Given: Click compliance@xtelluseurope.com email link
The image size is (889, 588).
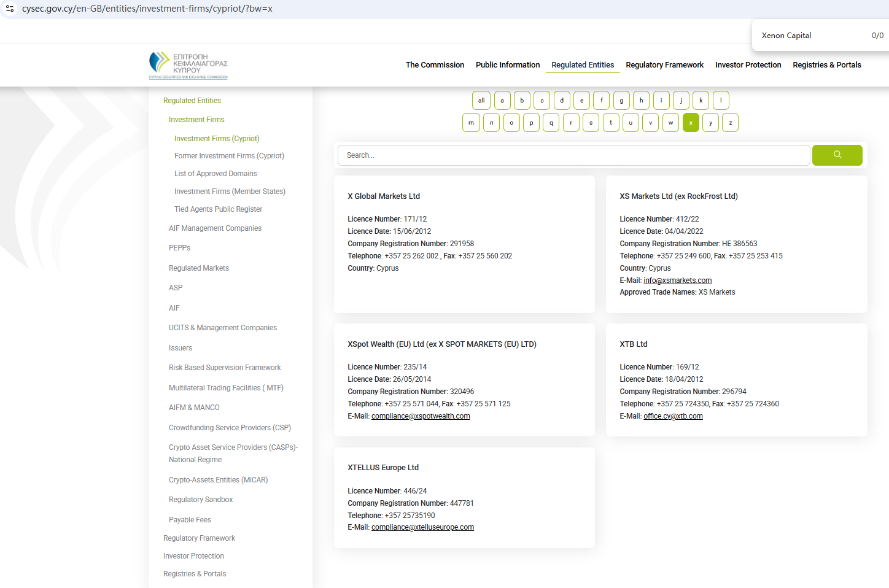Looking at the screenshot, I should click(x=422, y=527).
